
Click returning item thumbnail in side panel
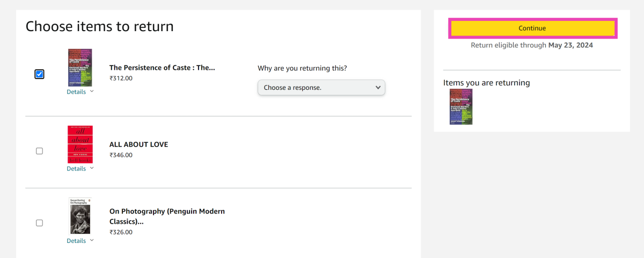(461, 107)
